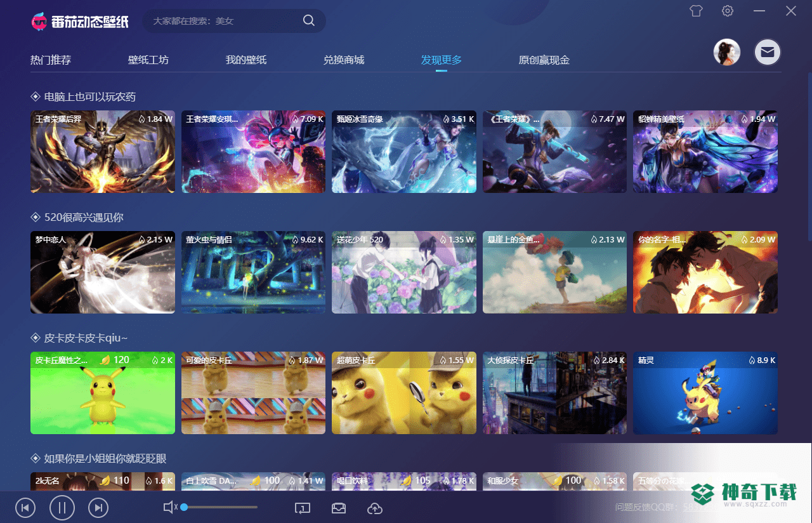This screenshot has width=812, height=523.
Task: Click the search magnifier icon
Action: (x=309, y=20)
